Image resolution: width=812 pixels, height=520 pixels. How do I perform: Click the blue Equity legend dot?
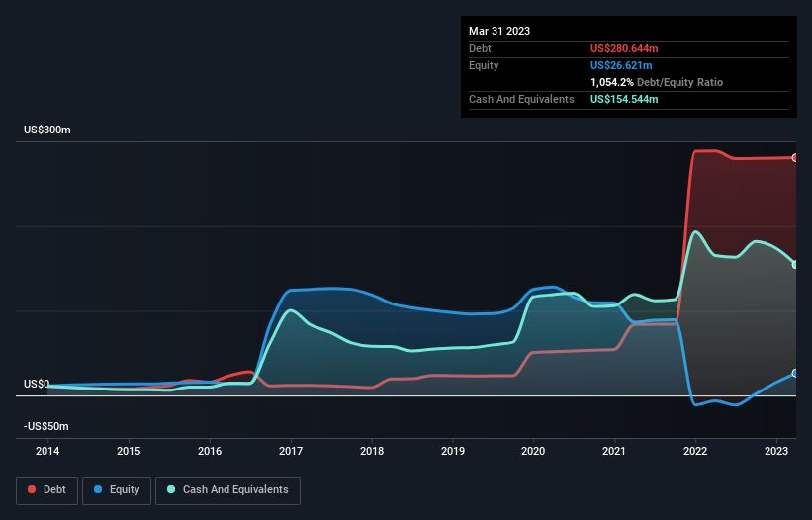coord(98,489)
